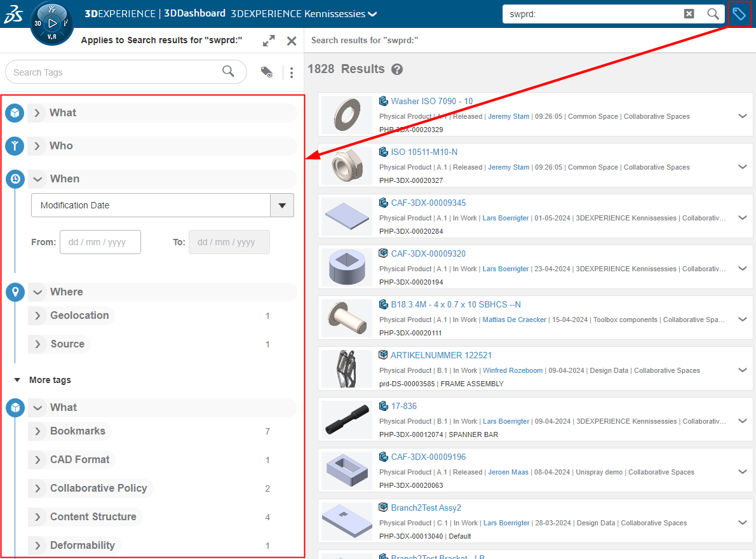Screen dimensions: 756x559
Task: Toggle the 6WTags tag icon
Action: [739, 14]
